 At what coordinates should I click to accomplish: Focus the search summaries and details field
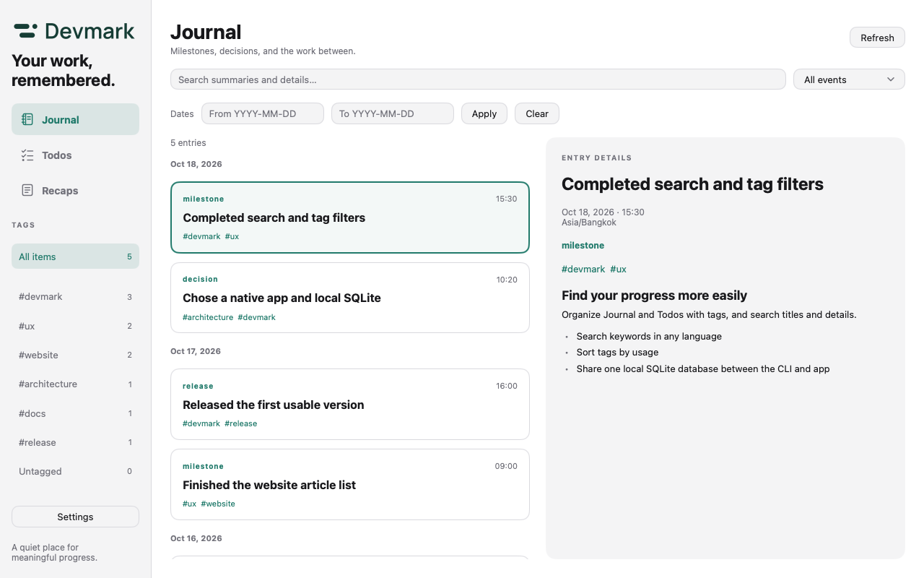(478, 79)
